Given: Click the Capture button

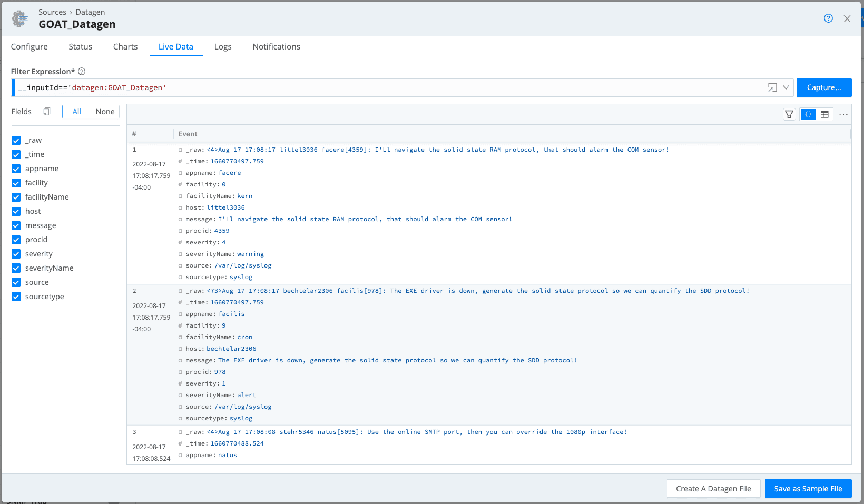Looking at the screenshot, I should pos(823,88).
